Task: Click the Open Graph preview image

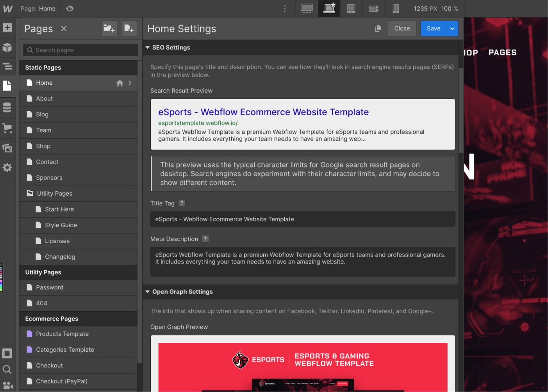Action: coord(303,367)
